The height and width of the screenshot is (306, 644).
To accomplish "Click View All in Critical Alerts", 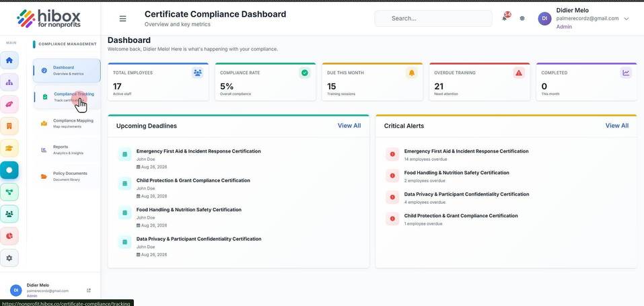I will coord(617,126).
